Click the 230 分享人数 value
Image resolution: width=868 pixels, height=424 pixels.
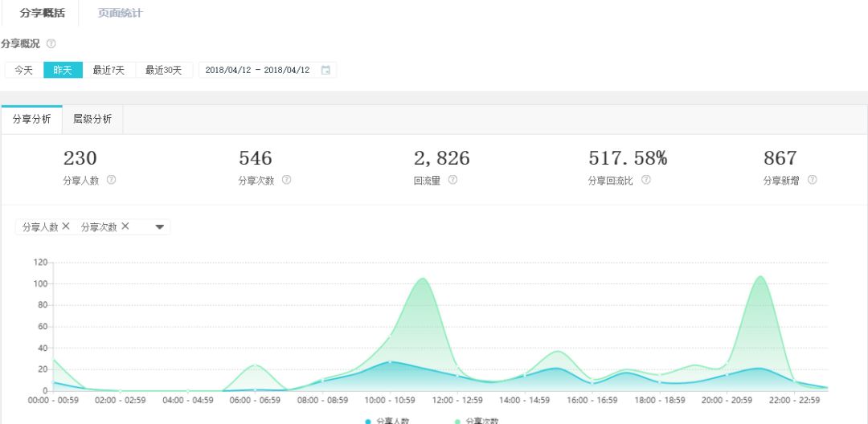[80, 158]
